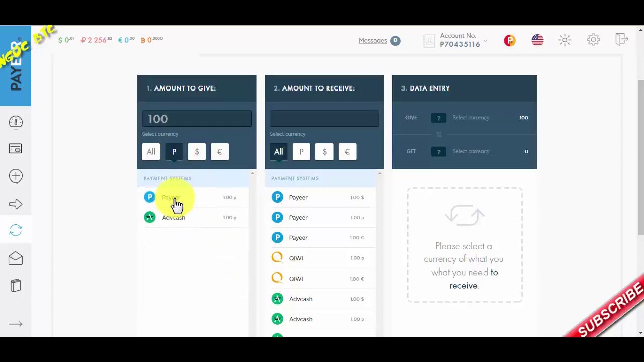Click the bitcoin balance in header

(151, 40)
